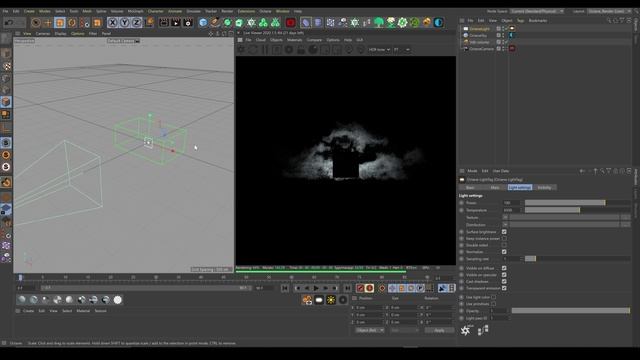This screenshot has width=640, height=360.
Task: Click the autokey red record button
Action: pyautogui.click(x=369, y=288)
